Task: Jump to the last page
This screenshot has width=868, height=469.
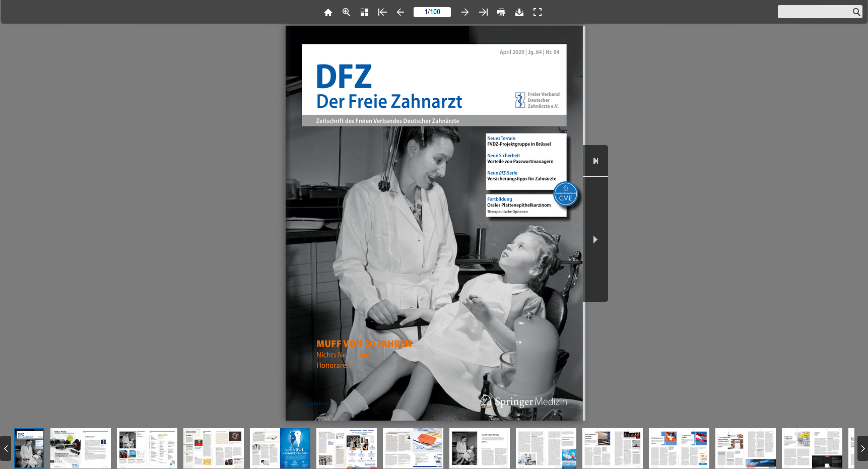Action: pyautogui.click(x=483, y=12)
